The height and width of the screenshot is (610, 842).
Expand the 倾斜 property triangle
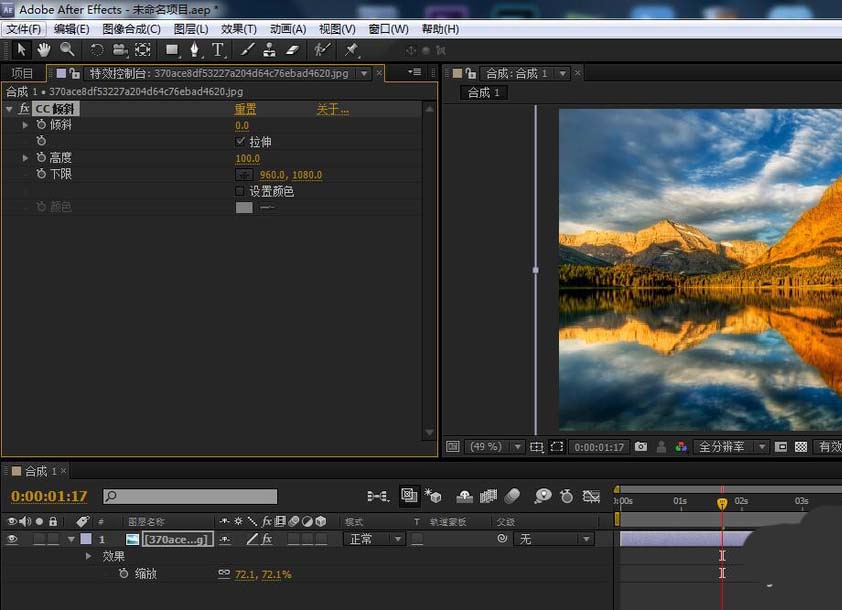[26, 125]
